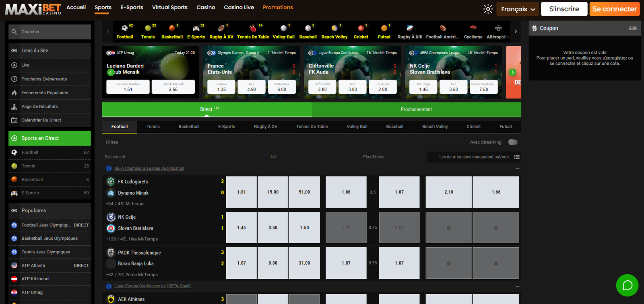Open Tennis Jeux Olympiques sidebar item

tap(50, 252)
